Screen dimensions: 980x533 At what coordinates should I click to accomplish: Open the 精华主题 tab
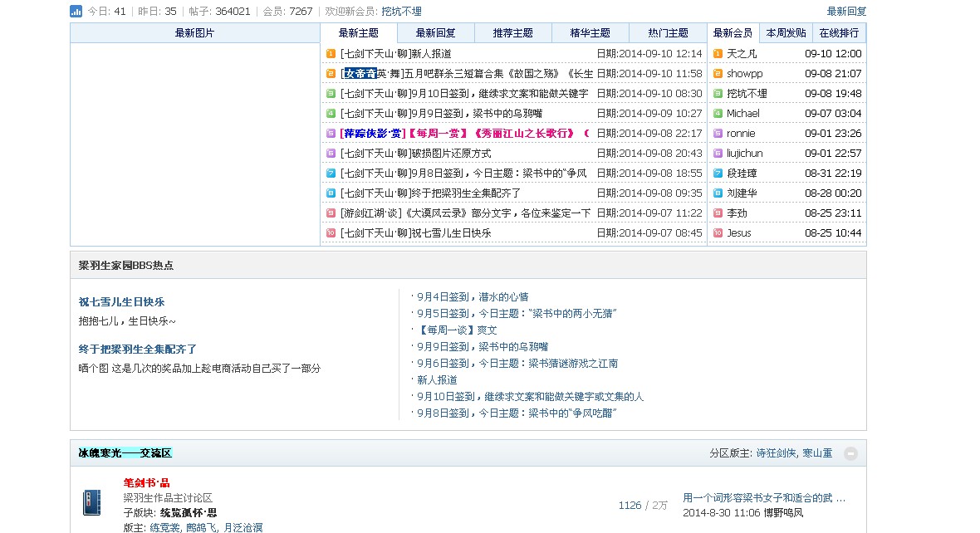click(x=590, y=33)
